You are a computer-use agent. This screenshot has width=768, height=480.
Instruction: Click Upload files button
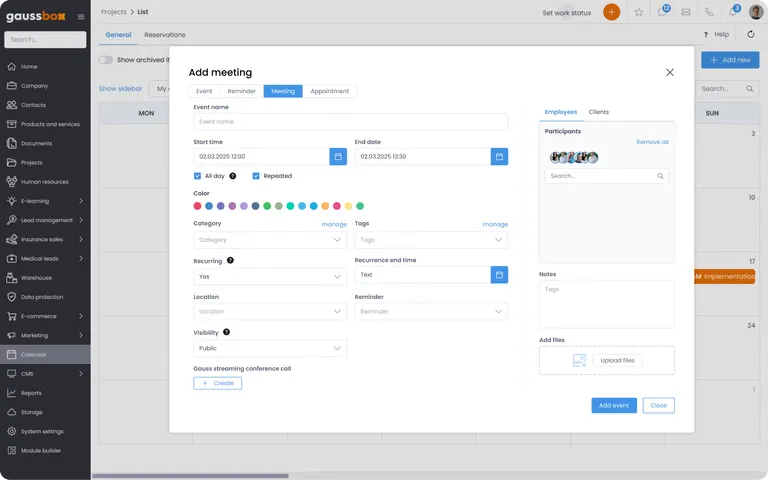pyautogui.click(x=617, y=360)
